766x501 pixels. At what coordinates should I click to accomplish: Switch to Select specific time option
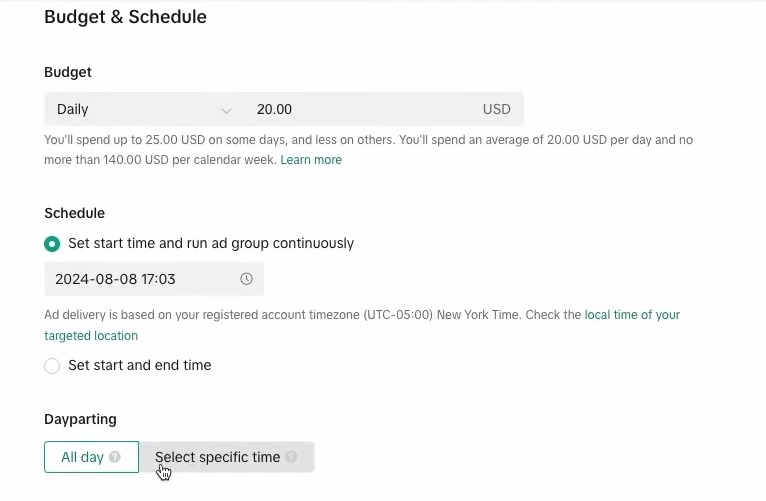pyautogui.click(x=227, y=457)
